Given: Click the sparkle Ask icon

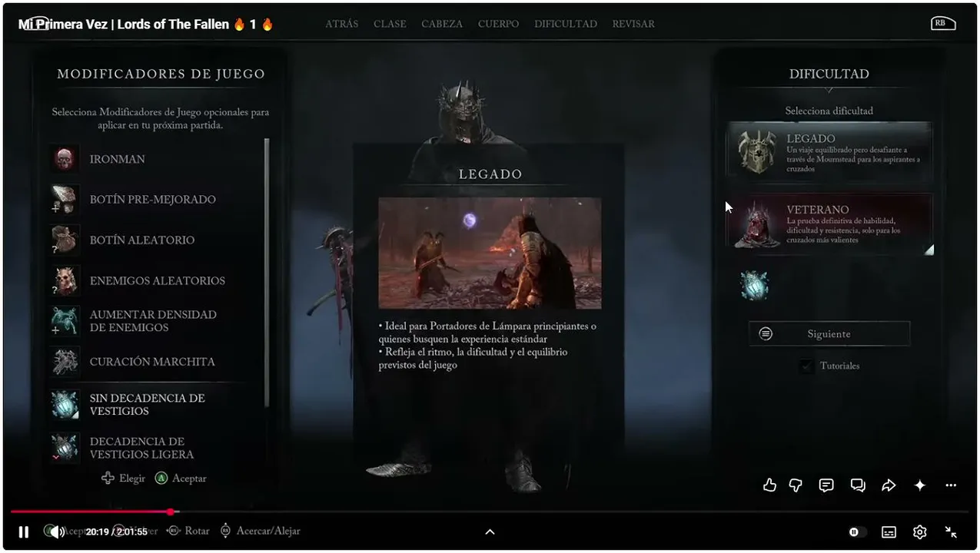Looking at the screenshot, I should [x=920, y=485].
